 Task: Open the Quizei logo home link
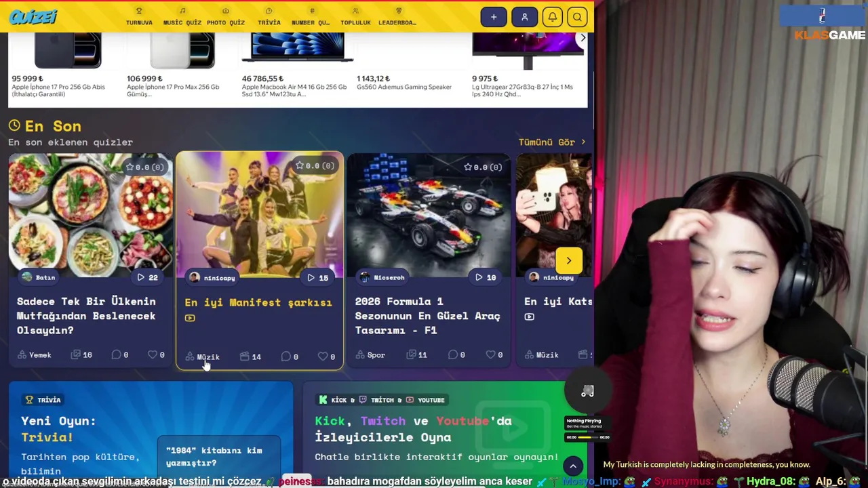[x=33, y=17]
